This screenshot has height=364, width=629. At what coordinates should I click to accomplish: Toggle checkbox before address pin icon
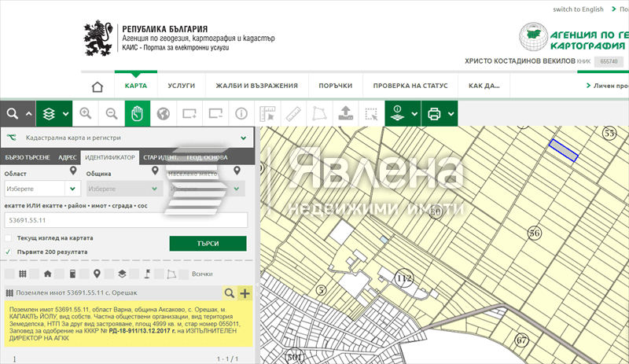(84, 274)
